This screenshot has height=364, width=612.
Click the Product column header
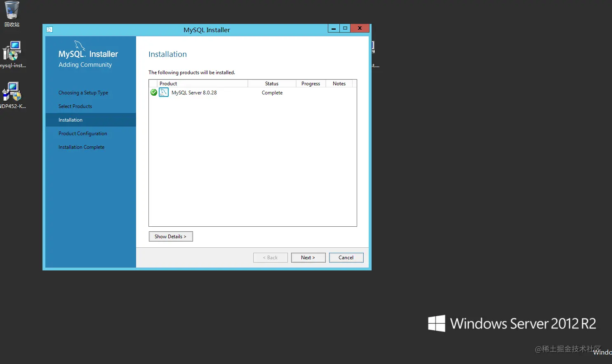coord(202,83)
